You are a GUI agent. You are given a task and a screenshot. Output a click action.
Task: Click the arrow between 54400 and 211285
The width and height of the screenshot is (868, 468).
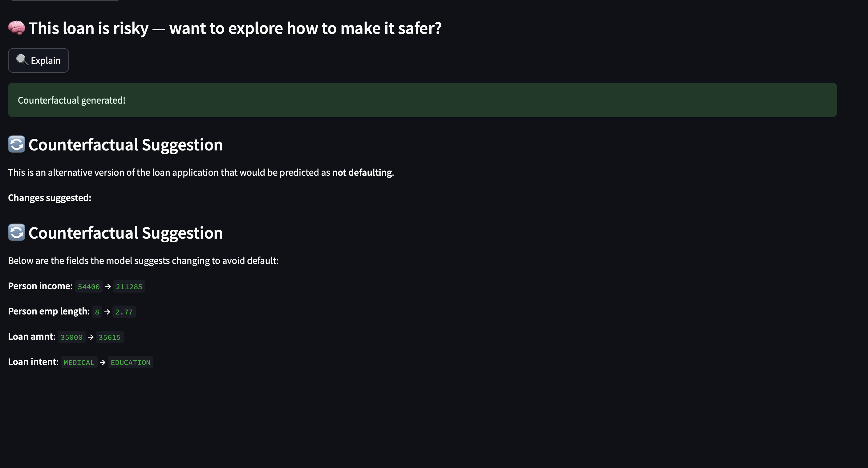[x=108, y=287]
